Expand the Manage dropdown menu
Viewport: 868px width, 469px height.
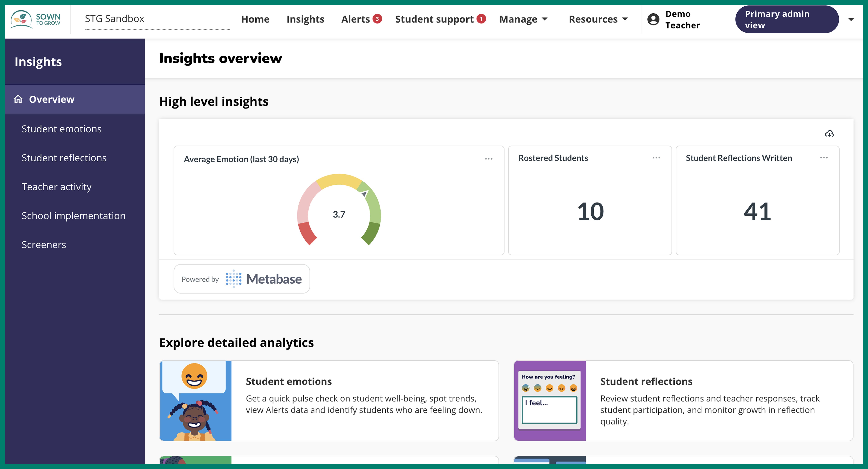click(x=523, y=19)
